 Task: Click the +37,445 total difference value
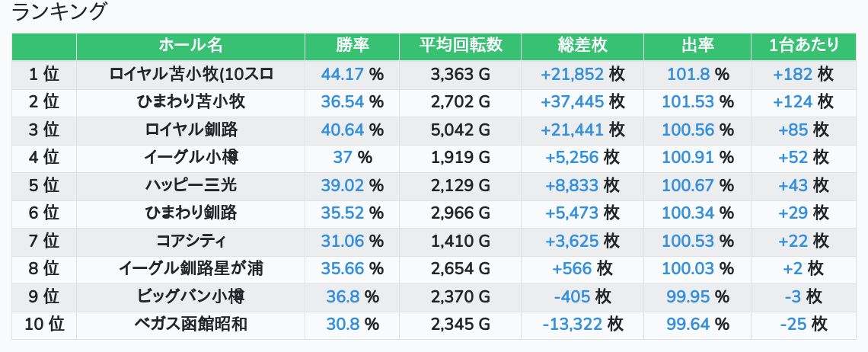click(573, 102)
